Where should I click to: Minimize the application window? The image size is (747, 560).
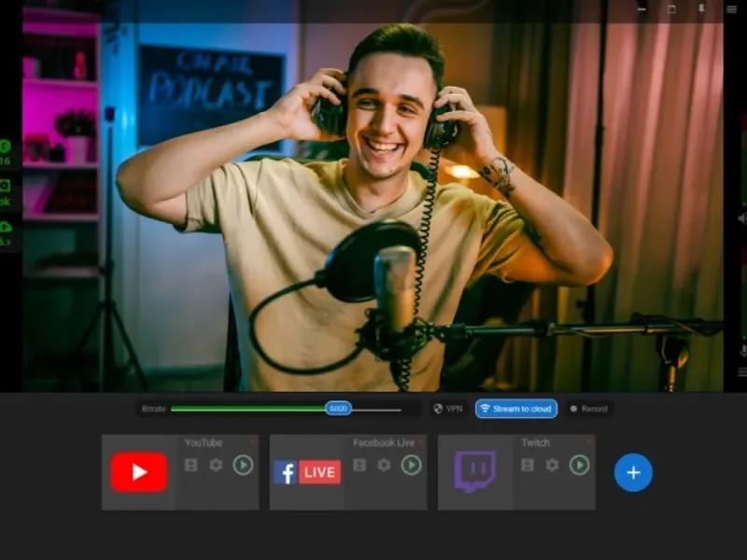[x=641, y=9]
